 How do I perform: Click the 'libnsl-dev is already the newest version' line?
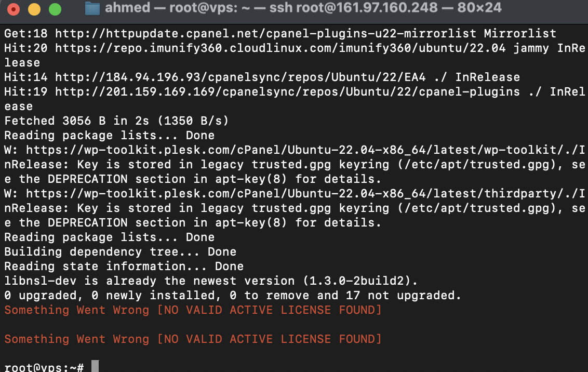[211, 281]
